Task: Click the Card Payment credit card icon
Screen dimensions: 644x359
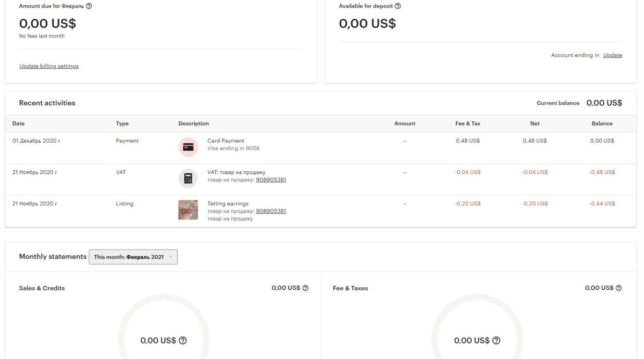Action: tap(188, 147)
